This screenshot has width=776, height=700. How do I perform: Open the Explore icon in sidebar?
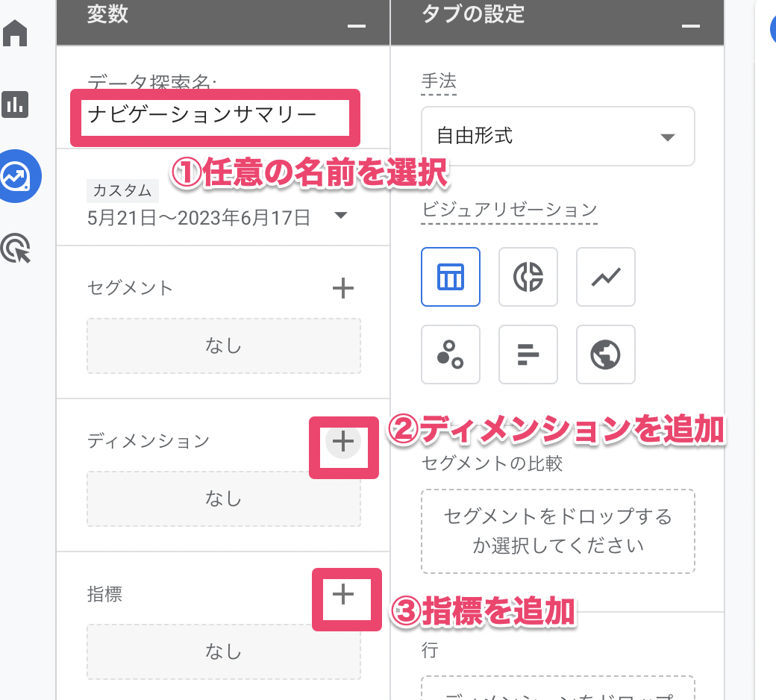(x=19, y=176)
